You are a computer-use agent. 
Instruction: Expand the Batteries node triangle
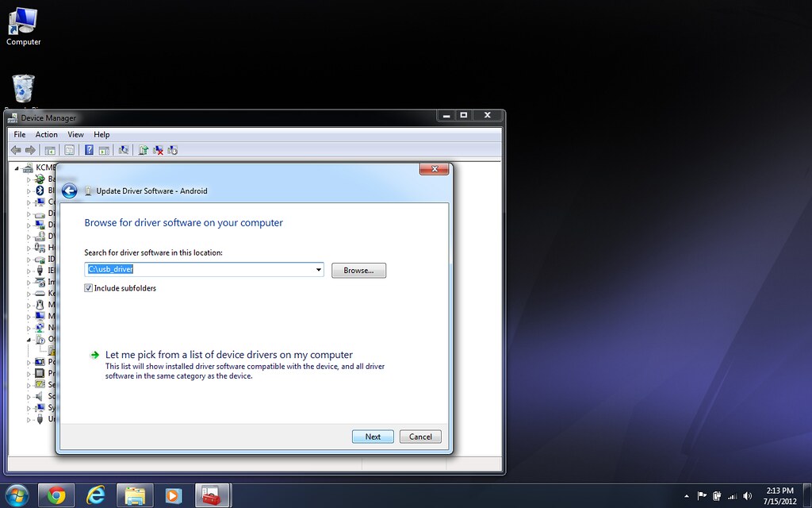point(29,179)
